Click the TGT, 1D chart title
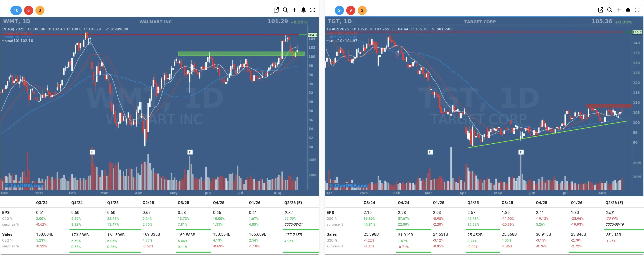The image size is (644, 255). coord(339,21)
